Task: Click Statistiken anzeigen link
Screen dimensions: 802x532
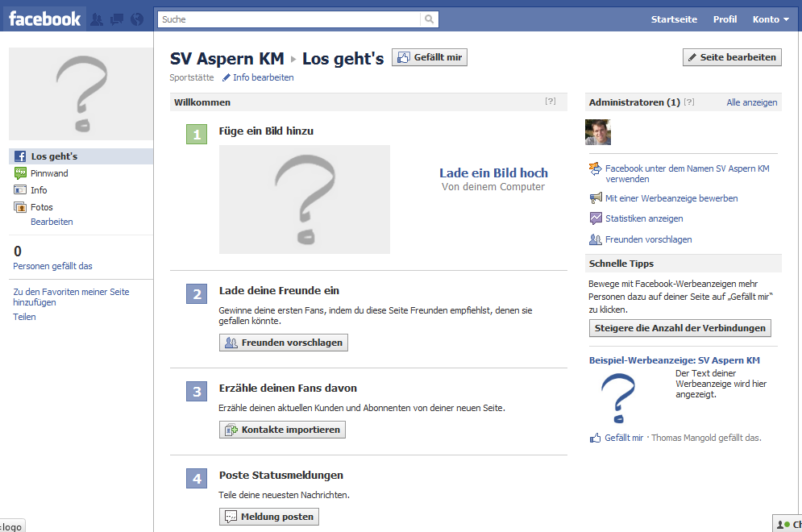Action: pos(644,219)
